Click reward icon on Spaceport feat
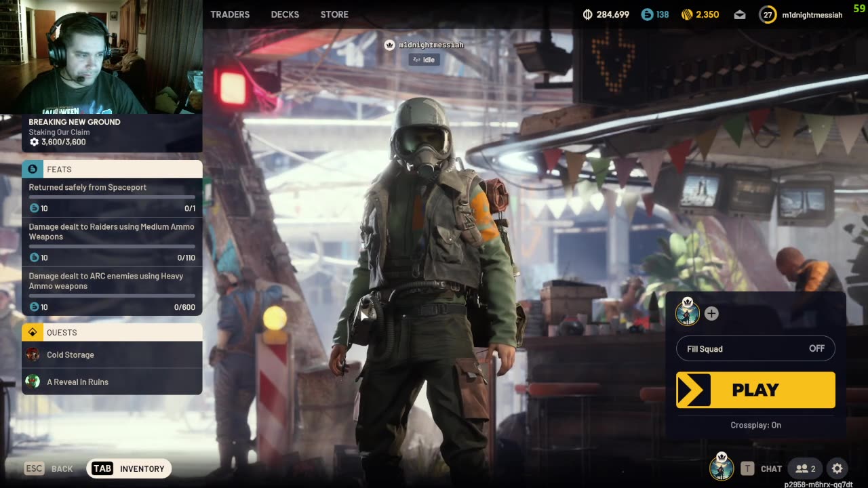The image size is (868, 488). coord(34,208)
